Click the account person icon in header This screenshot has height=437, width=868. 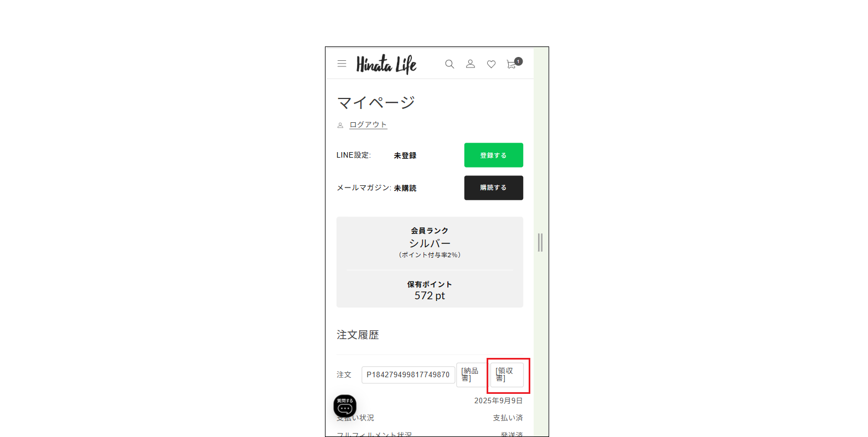coord(471,64)
